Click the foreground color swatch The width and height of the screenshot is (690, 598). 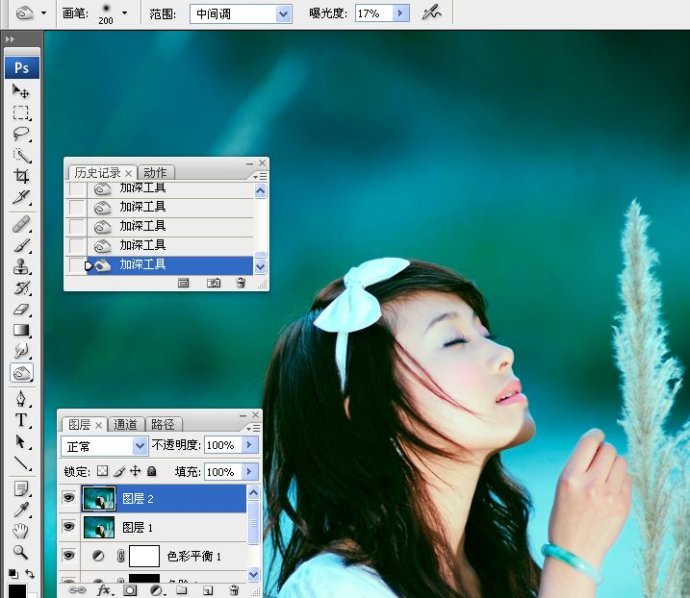coord(15,589)
